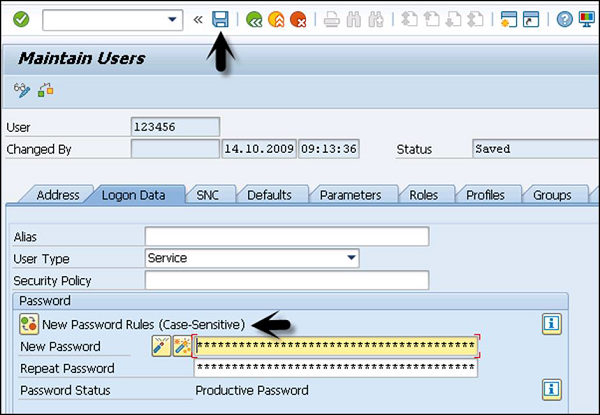Toggle Display/Change glasses-pencil icon

22,90
